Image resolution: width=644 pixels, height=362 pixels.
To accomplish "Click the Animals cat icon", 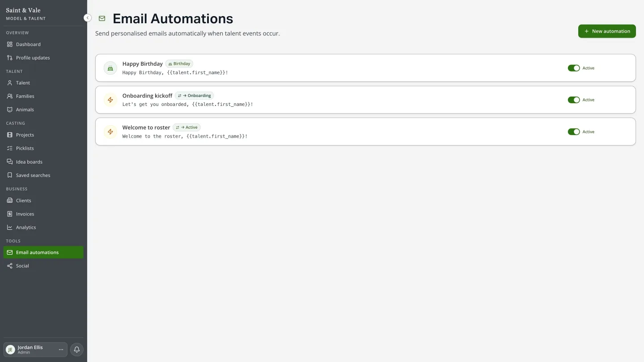I will point(10,109).
